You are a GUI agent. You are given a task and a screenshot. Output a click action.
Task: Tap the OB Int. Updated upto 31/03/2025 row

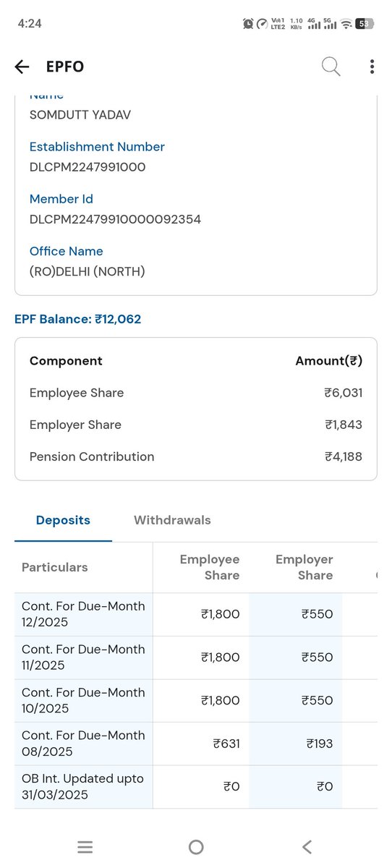(x=196, y=787)
